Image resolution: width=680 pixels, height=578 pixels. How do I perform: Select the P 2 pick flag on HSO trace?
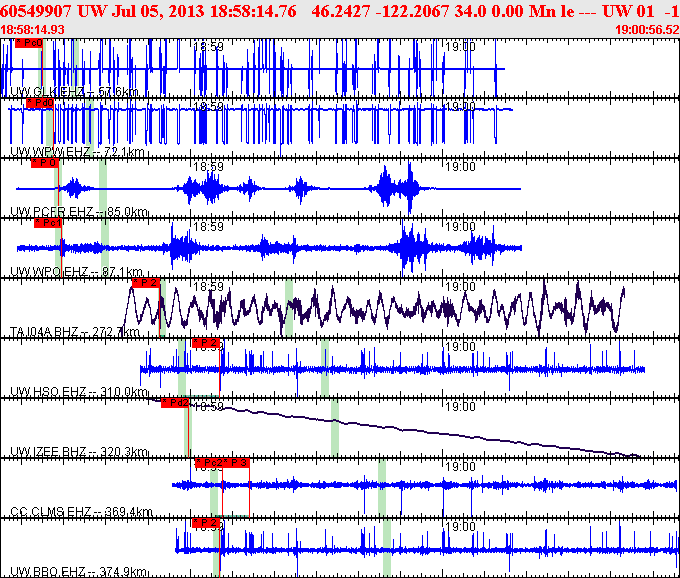pyautogui.click(x=206, y=343)
